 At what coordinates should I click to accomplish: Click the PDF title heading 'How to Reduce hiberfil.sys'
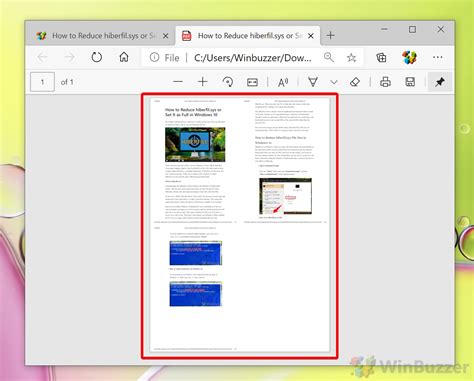(x=193, y=112)
